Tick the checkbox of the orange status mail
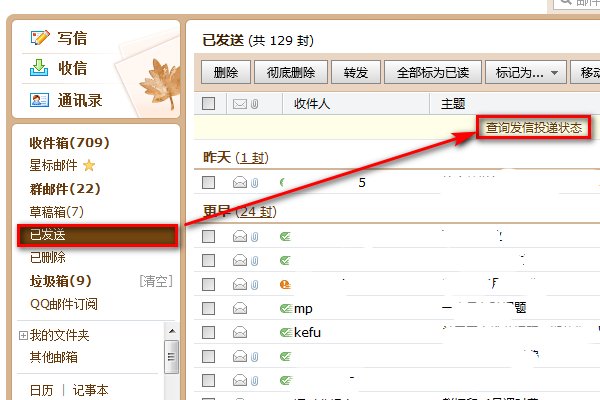 pos(208,284)
